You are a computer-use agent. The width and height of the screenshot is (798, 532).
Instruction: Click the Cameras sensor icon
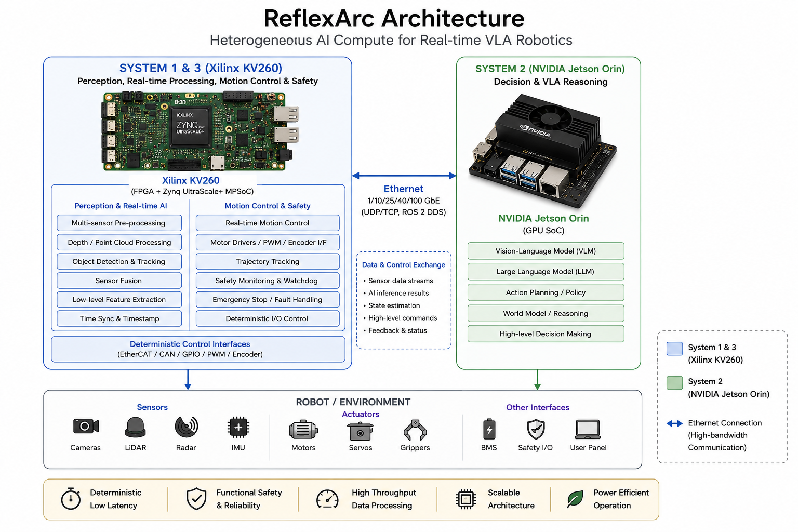point(86,427)
